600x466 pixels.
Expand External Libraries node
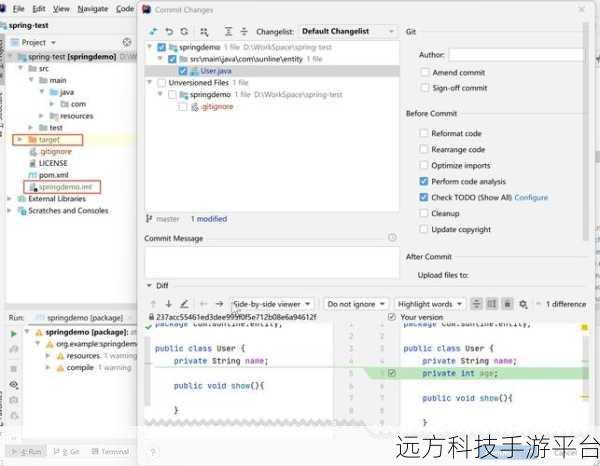(x=9, y=199)
